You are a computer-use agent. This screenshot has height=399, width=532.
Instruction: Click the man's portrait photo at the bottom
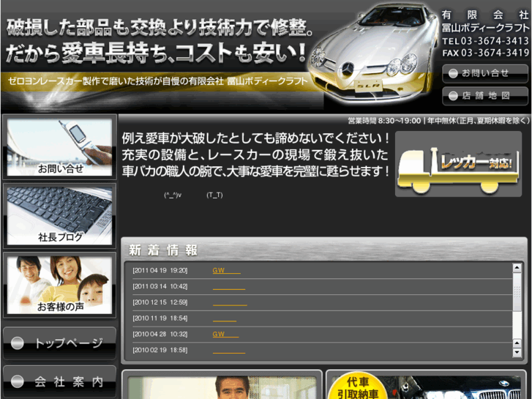pos(222,387)
